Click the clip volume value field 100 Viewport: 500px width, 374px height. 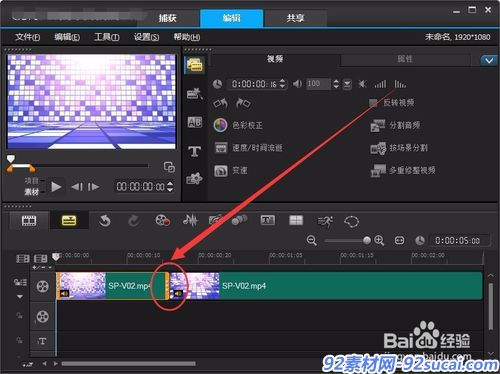(318, 84)
